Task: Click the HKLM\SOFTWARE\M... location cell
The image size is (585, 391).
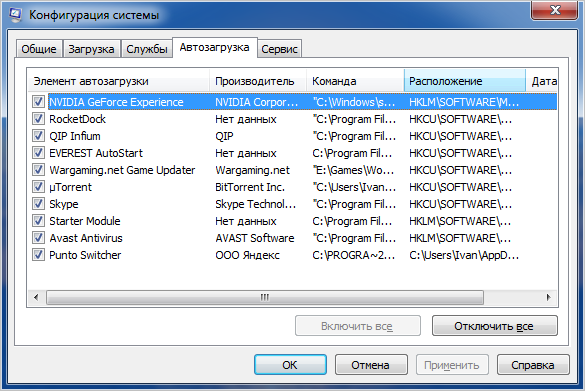Action: (x=464, y=102)
